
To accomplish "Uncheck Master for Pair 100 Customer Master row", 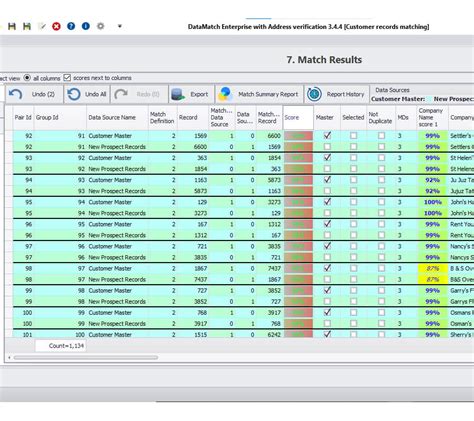I will [x=327, y=312].
